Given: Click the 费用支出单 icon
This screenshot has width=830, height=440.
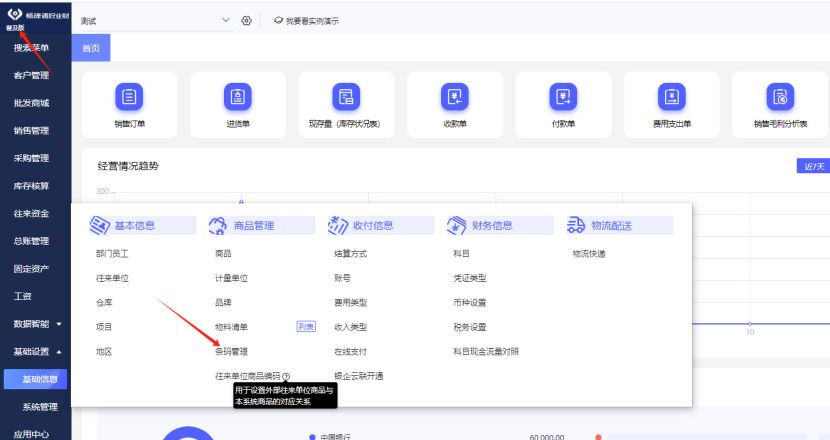Looking at the screenshot, I should tap(672, 98).
